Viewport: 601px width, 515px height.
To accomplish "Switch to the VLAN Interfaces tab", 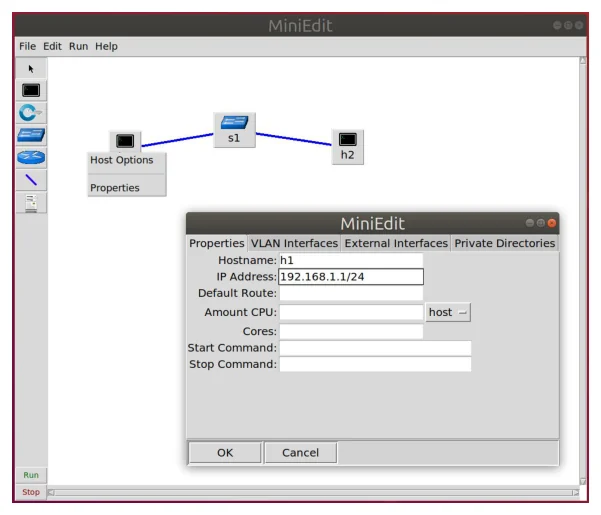I will [294, 243].
